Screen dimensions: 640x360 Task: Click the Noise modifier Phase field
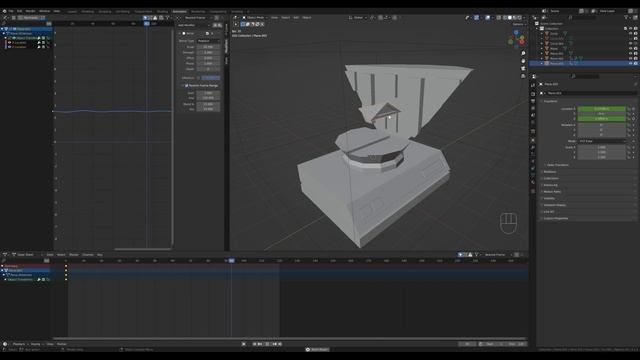[208, 63]
